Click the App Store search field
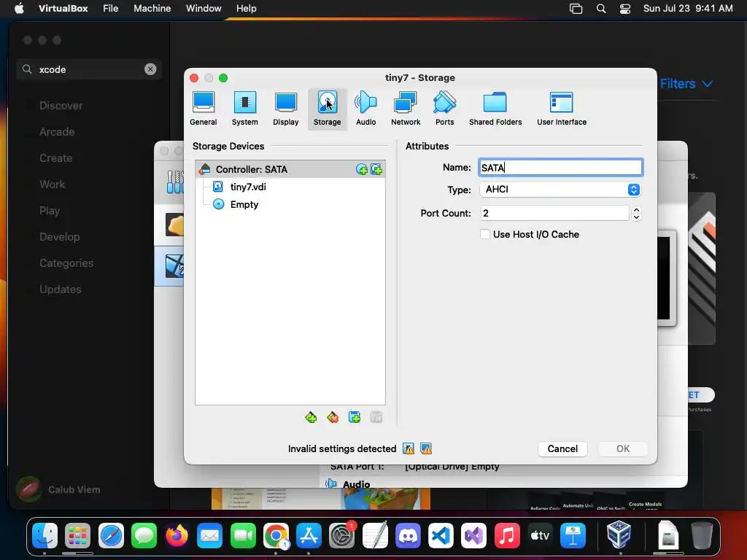747x560 pixels. tap(89, 69)
